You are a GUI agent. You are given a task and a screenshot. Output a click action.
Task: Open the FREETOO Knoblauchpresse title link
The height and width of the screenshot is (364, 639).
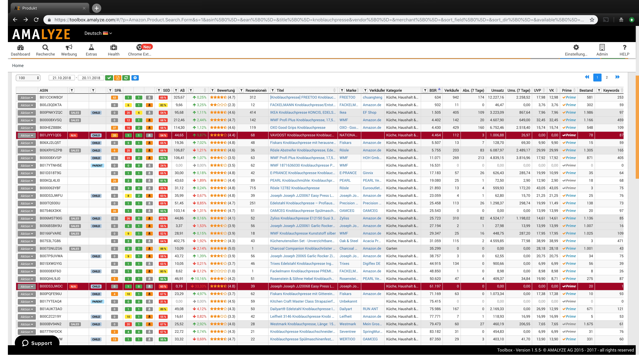click(303, 97)
